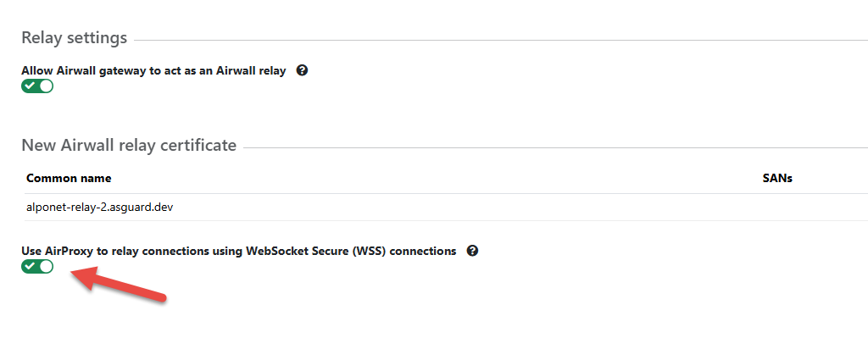Click 'New Airwall relay certificate' section heading

tap(128, 146)
